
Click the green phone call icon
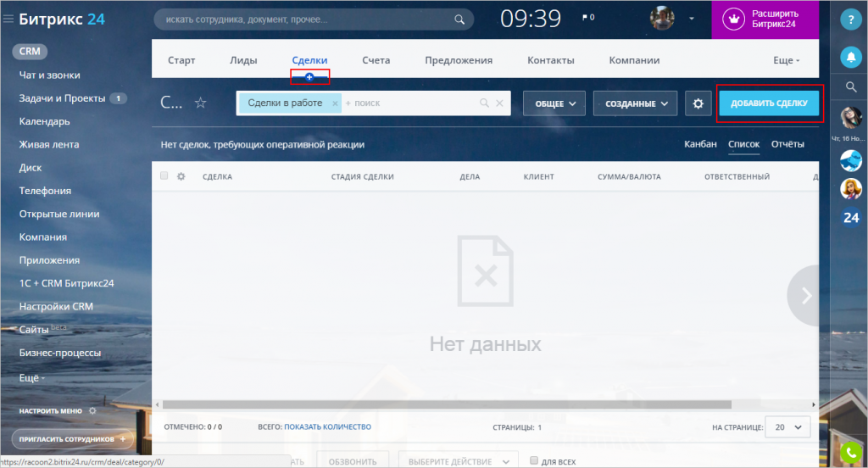tap(851, 453)
